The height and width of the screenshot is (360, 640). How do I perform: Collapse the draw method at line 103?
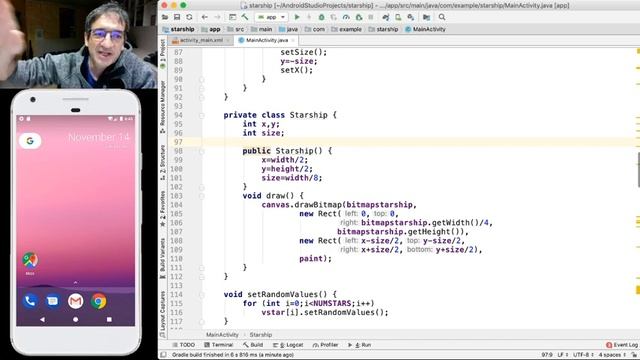(202, 196)
